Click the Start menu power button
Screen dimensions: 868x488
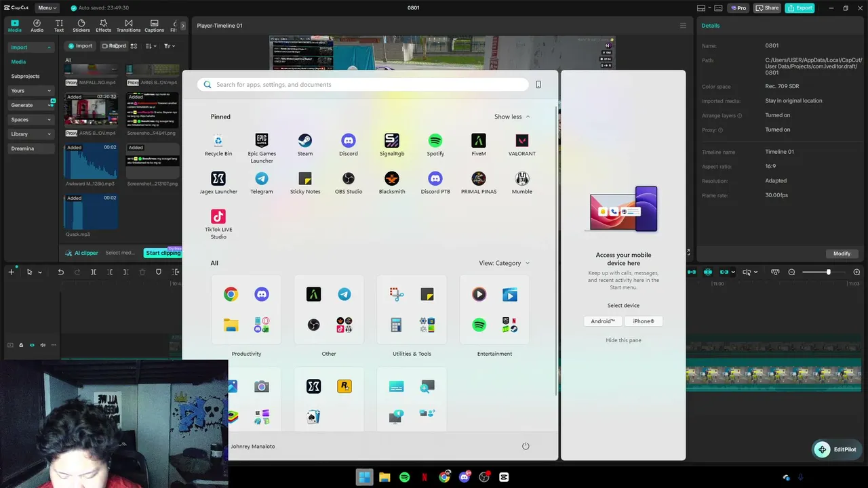coord(526,446)
